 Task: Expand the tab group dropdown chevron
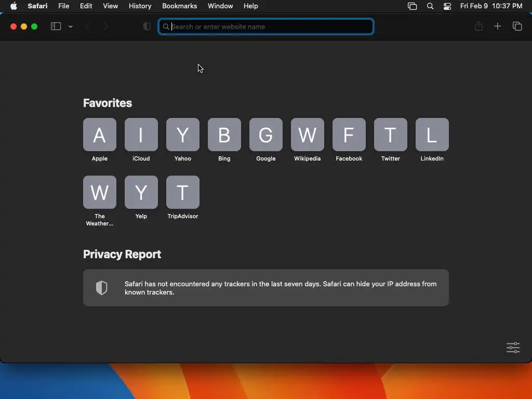pyautogui.click(x=70, y=26)
